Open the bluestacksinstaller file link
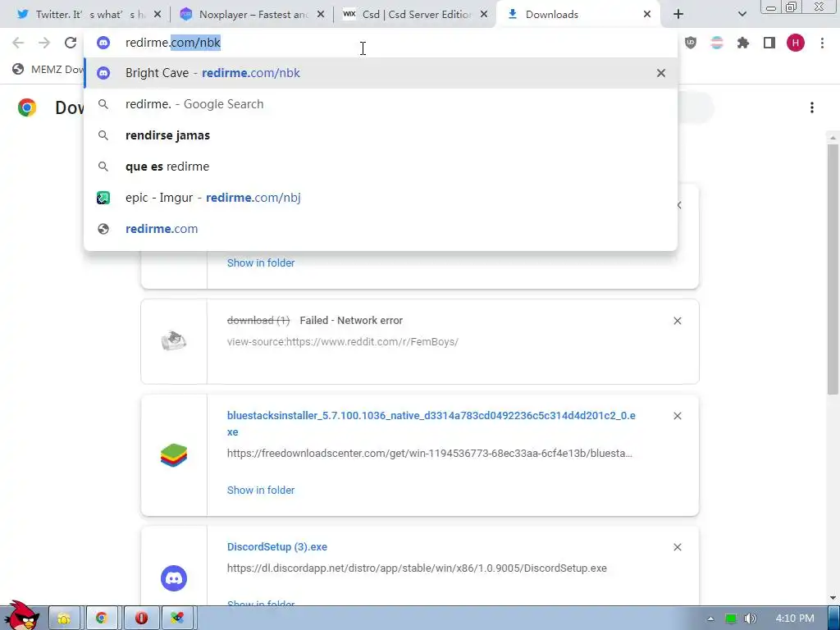 tap(431, 424)
